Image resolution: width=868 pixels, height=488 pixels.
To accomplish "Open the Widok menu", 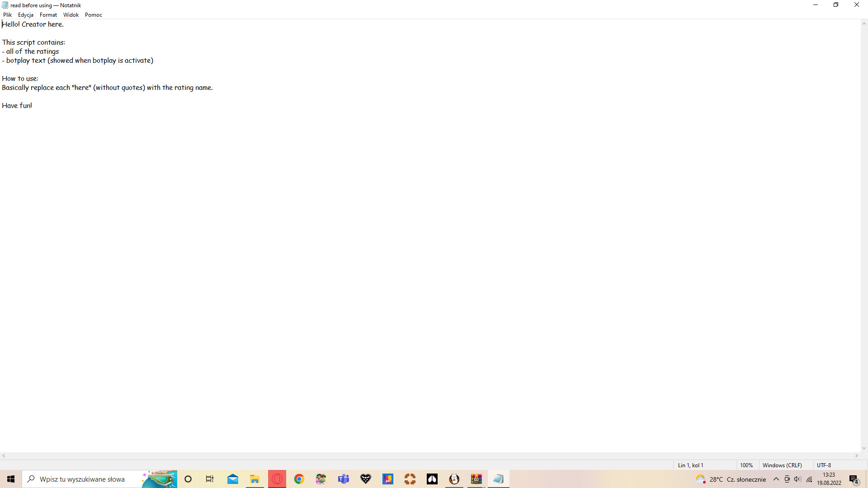I will [71, 15].
